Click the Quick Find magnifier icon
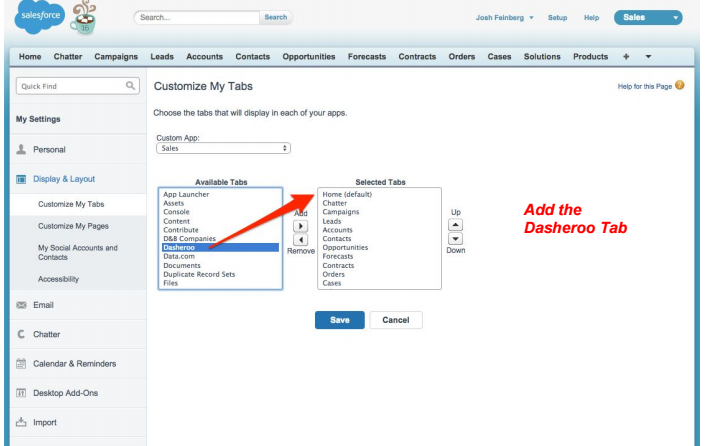The width and height of the screenshot is (705, 446). (x=130, y=85)
